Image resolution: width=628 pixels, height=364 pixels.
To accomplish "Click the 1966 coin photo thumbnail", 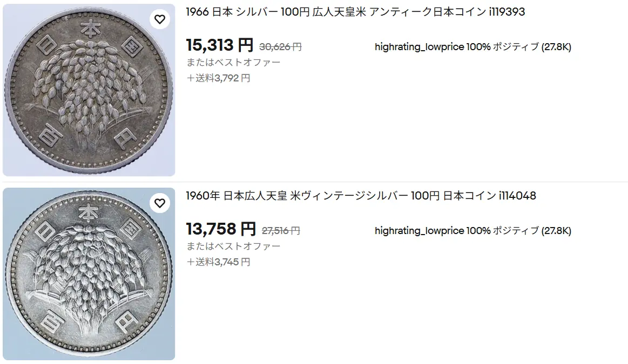I will point(89,89).
